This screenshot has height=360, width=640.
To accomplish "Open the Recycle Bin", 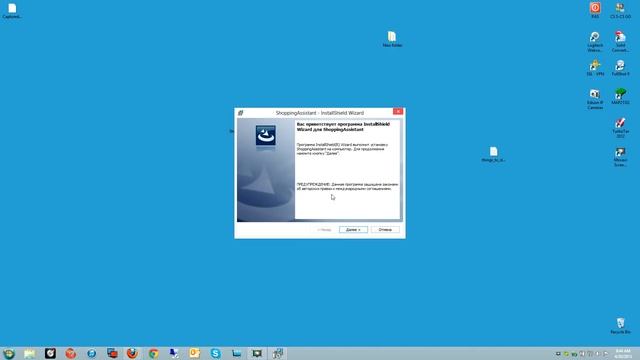I will coord(620,326).
